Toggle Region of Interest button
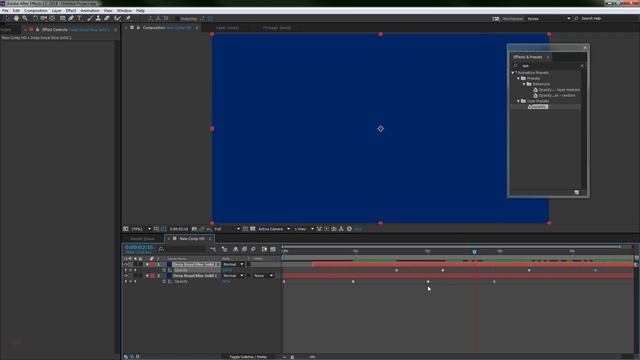 click(x=245, y=229)
